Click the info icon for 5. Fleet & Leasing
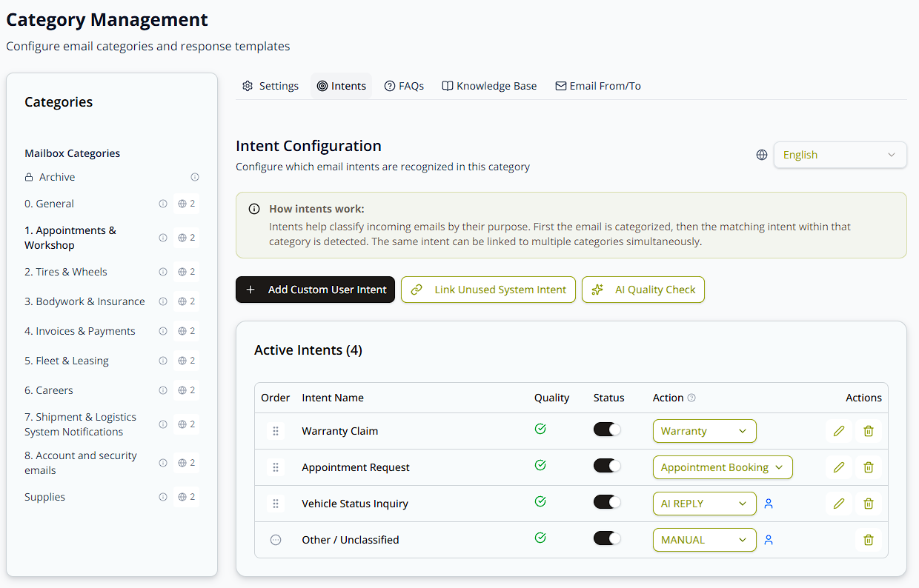 [x=163, y=361]
